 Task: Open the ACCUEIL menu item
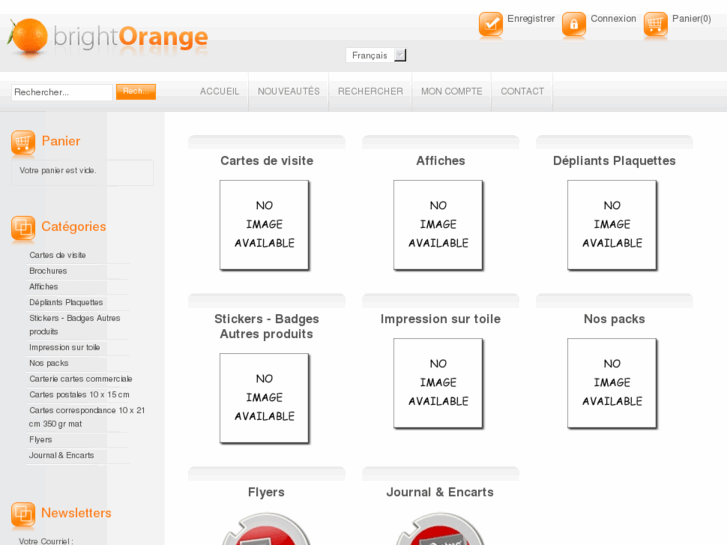219,91
